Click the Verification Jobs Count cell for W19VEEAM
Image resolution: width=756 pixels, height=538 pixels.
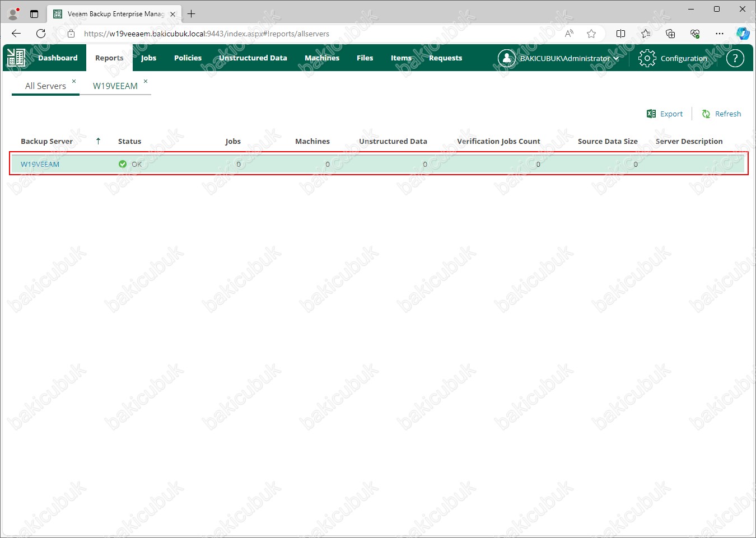coord(538,164)
